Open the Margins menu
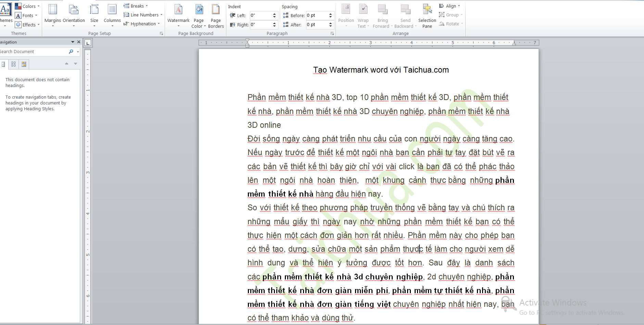The image size is (644, 325). (53, 15)
